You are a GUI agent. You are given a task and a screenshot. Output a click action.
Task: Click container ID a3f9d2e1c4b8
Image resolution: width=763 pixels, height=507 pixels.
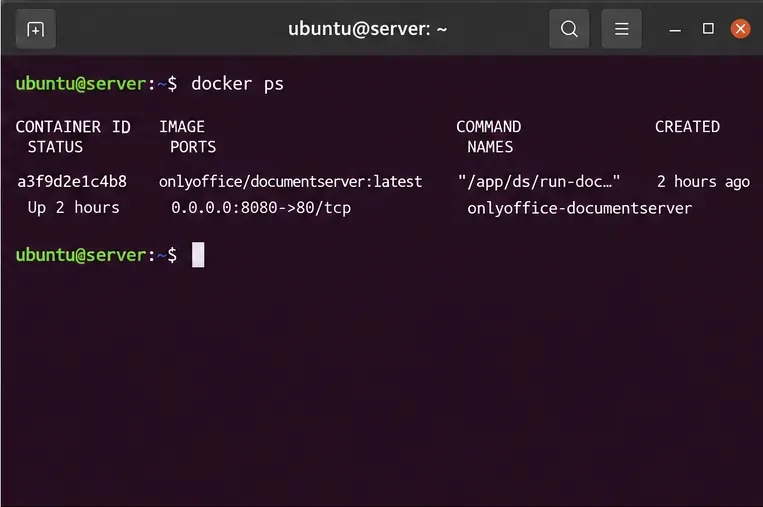click(72, 181)
